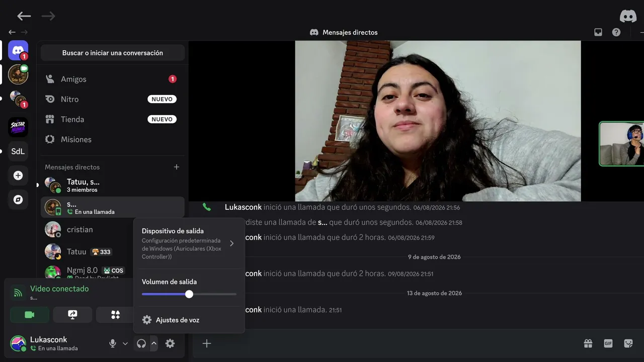The image size is (644, 362).
Task: Select the conversation marked En una llamada
Action: point(113,207)
